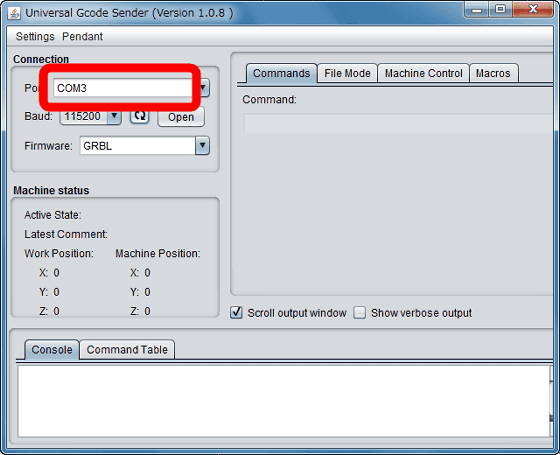Click the Connection heading
This screenshot has width=560, height=455.
[x=41, y=59]
